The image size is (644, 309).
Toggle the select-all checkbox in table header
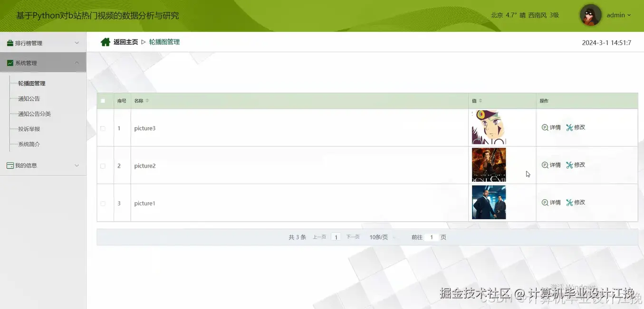103,101
